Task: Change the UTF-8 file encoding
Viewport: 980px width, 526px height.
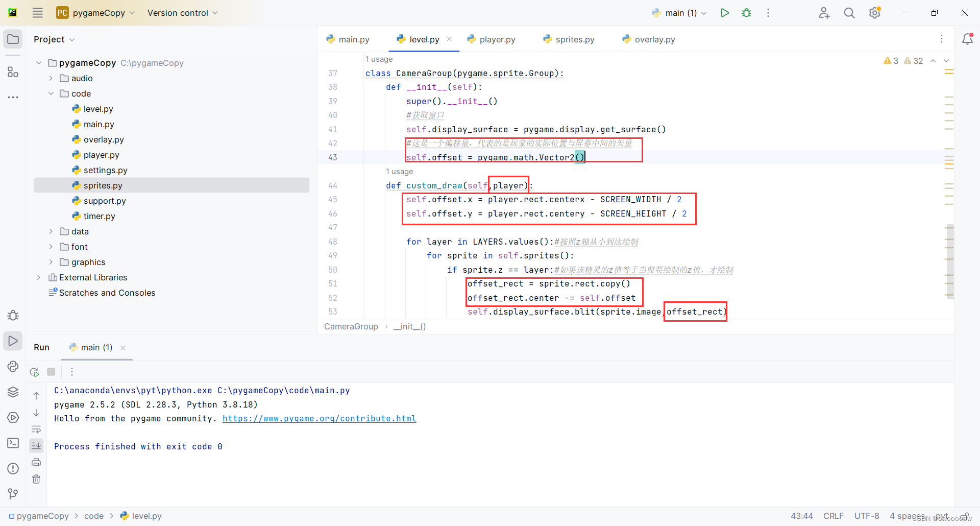Action: pyautogui.click(x=867, y=516)
